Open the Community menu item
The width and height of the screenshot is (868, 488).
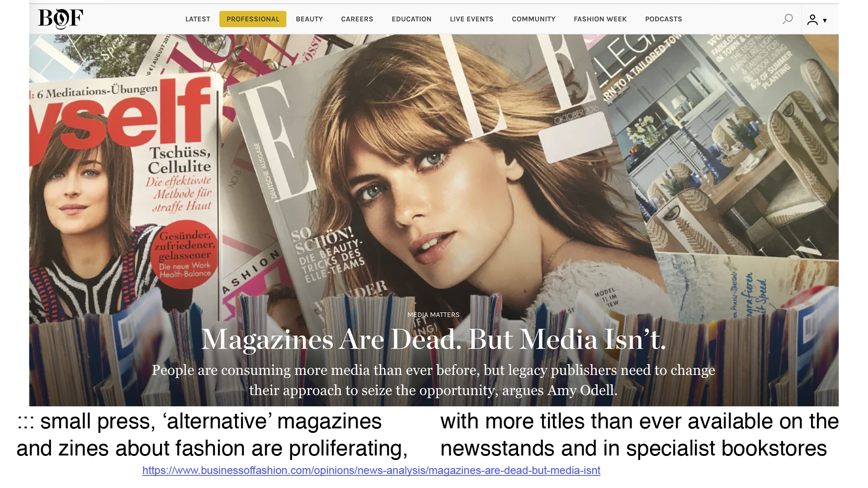(533, 19)
